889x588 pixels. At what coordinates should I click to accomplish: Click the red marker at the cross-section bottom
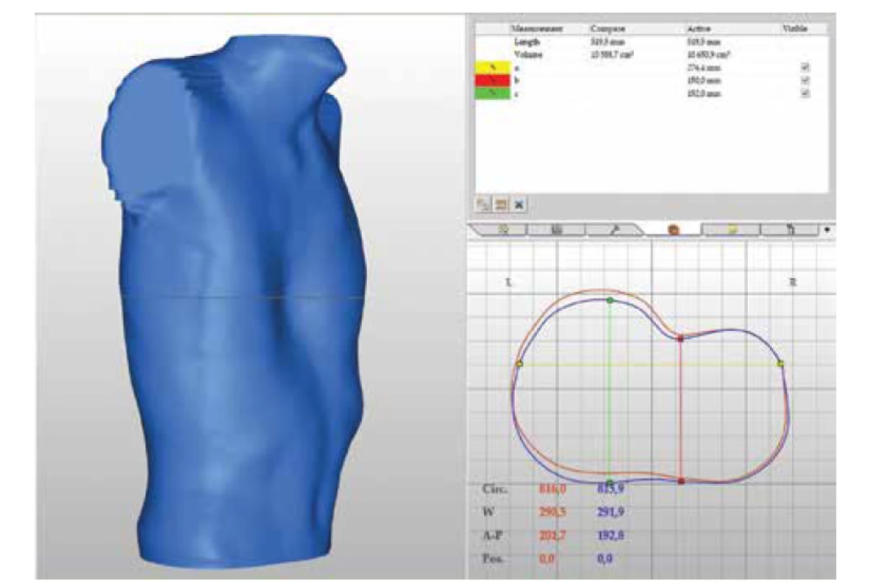pos(680,481)
